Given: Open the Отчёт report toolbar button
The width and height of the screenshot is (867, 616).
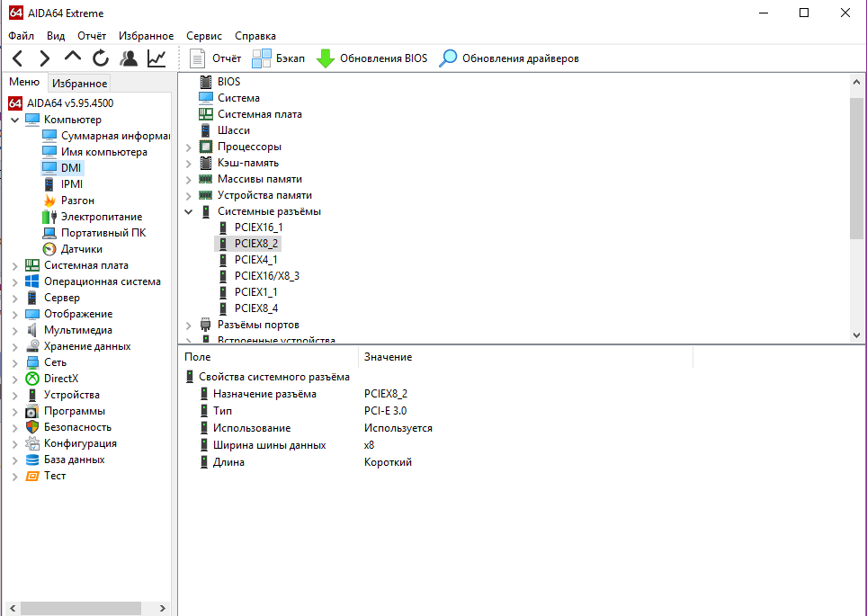Looking at the screenshot, I should [215, 58].
